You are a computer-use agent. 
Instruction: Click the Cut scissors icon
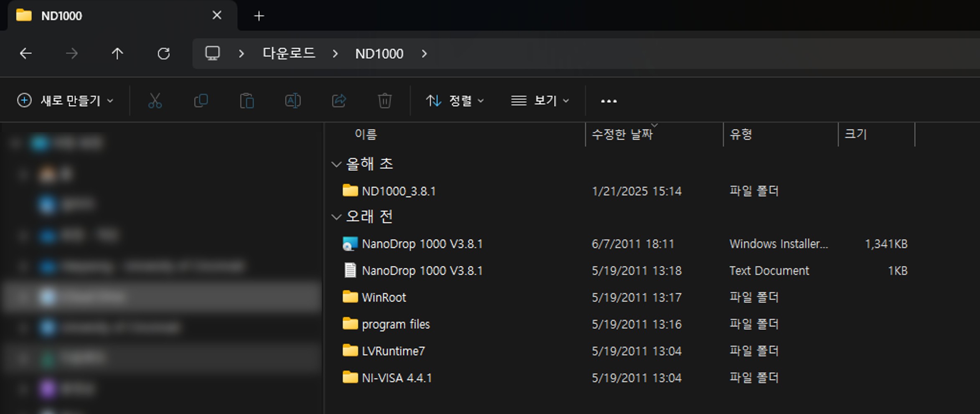tap(155, 101)
